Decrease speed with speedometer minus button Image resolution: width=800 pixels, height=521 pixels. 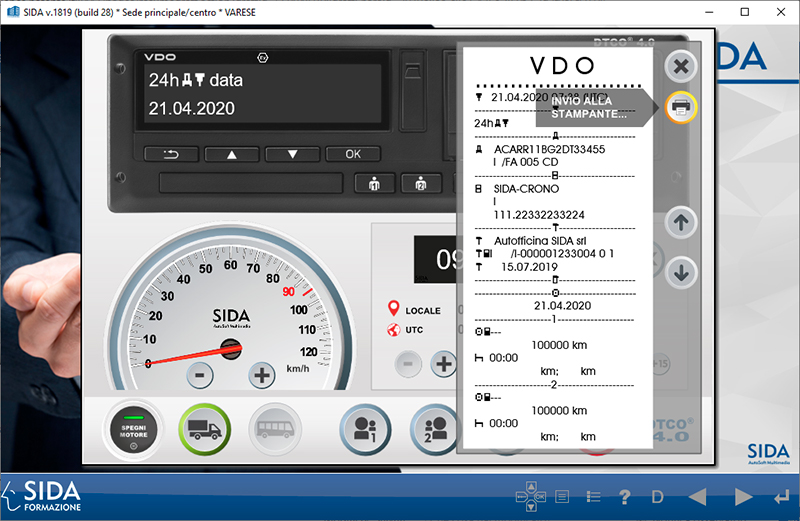200,376
